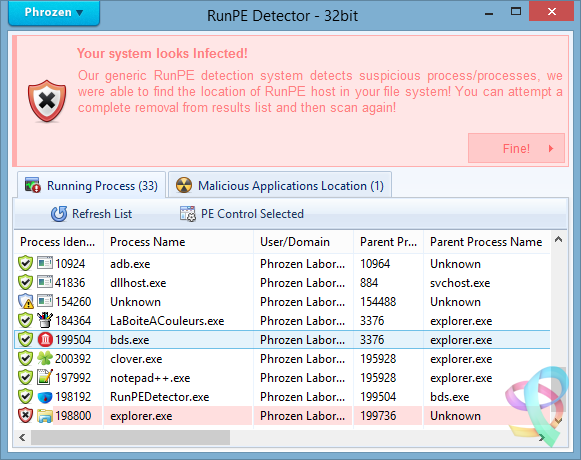The image size is (581, 460).
Task: Open the Phrozen dropdown menu
Action: [x=54, y=13]
